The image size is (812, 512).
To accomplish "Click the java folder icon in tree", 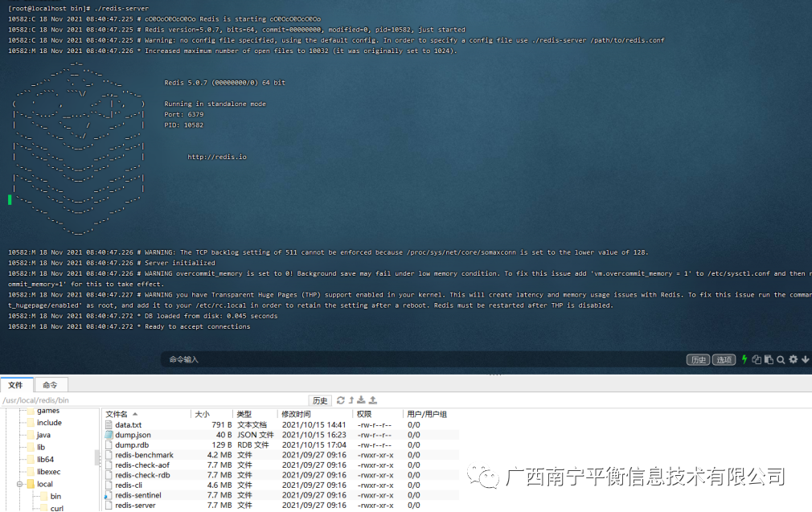I will (31, 435).
